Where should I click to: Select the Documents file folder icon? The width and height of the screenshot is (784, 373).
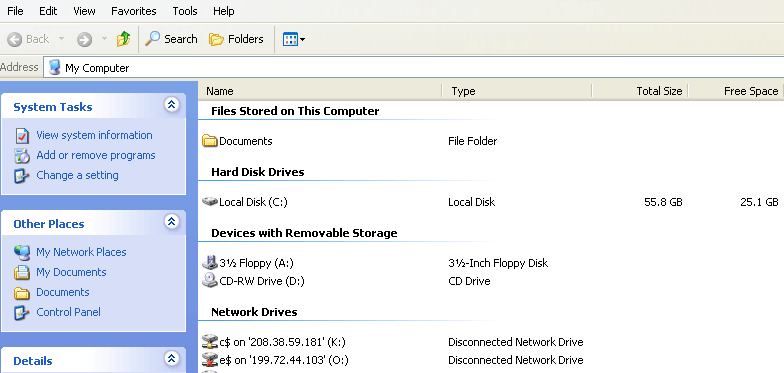coord(210,141)
